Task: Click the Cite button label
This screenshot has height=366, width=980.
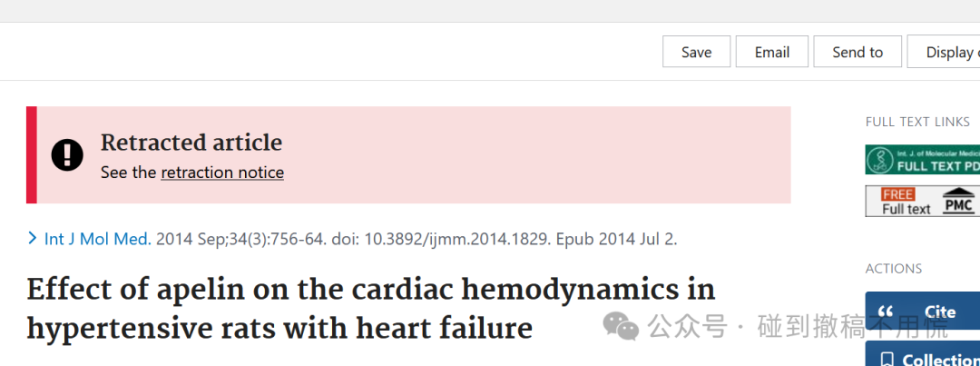Action: click(941, 312)
